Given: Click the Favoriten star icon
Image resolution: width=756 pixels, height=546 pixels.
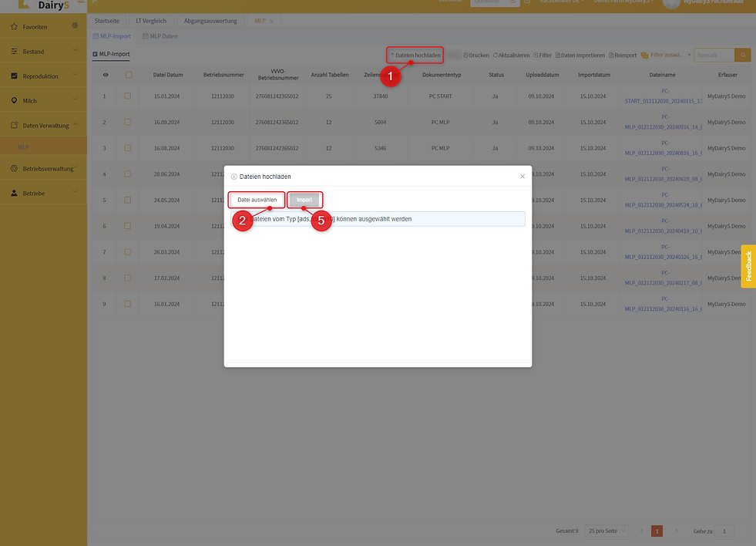Looking at the screenshot, I should 14,26.
